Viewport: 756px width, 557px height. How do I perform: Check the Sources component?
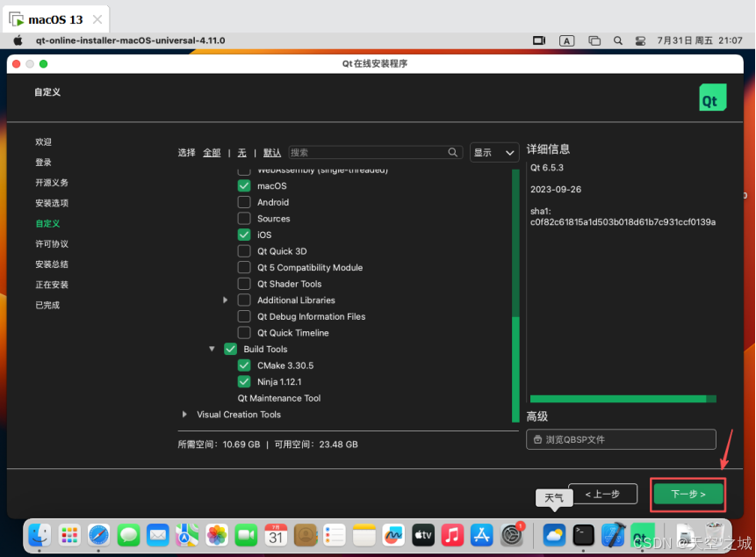pos(244,219)
